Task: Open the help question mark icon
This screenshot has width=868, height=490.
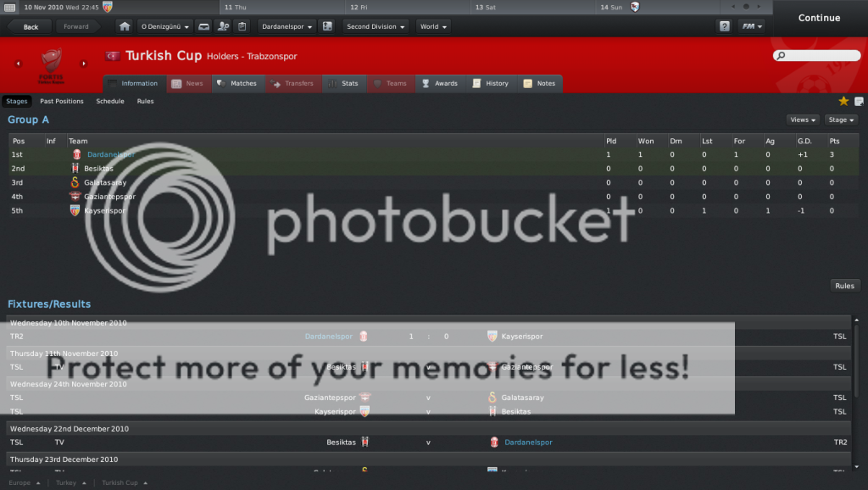Action: (x=725, y=26)
